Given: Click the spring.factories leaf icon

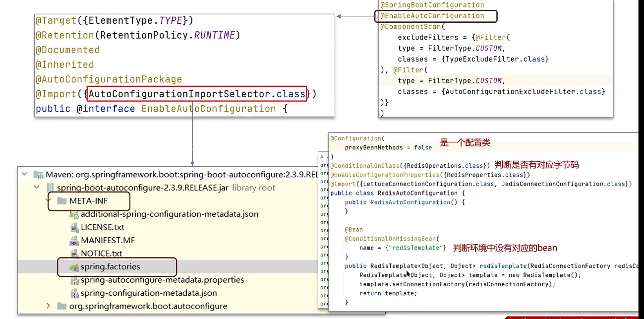Looking at the screenshot, I should tap(74, 267).
